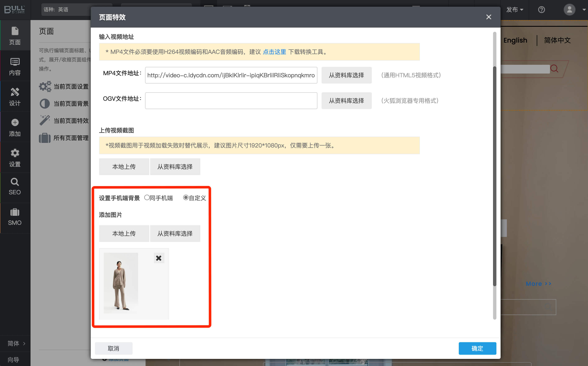This screenshot has width=588, height=366.
Task: Open the 设计 design tools icon
Action: pyautogui.click(x=15, y=92)
